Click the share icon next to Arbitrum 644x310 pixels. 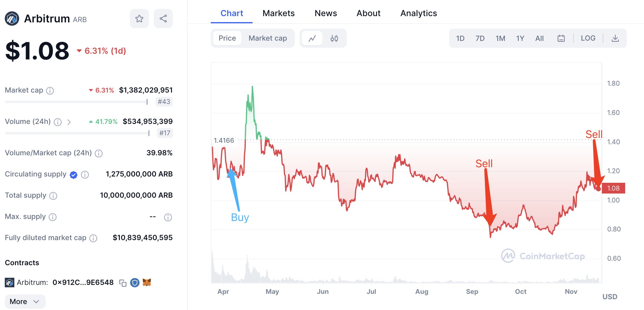click(163, 19)
